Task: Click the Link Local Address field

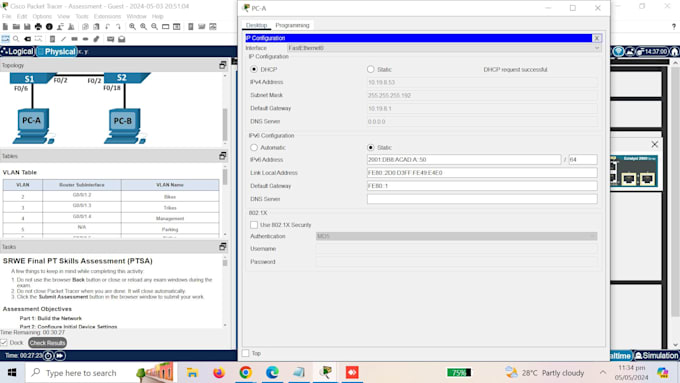Action: click(x=482, y=173)
